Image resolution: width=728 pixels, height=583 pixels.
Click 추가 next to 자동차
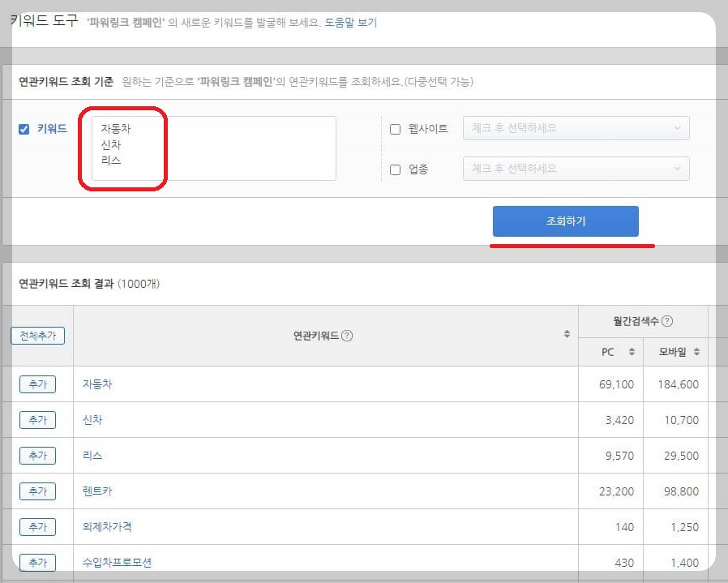click(37, 384)
